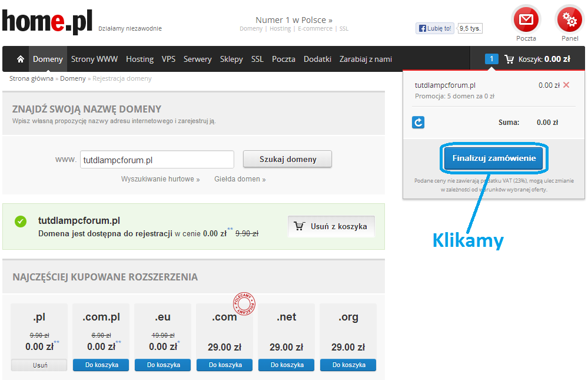The width and height of the screenshot is (588, 380).
Task: Remove tutdlampcforum.pl with red X
Action: 566,85
